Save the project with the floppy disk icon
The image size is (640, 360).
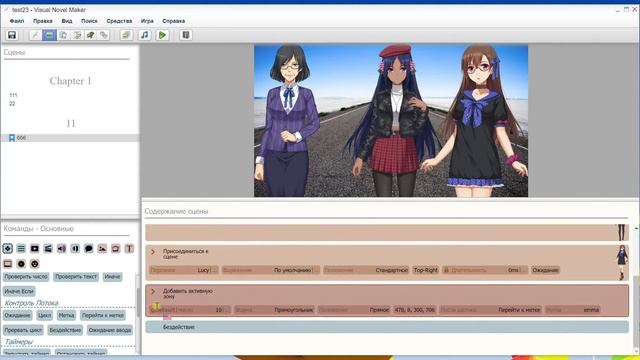pos(12,35)
